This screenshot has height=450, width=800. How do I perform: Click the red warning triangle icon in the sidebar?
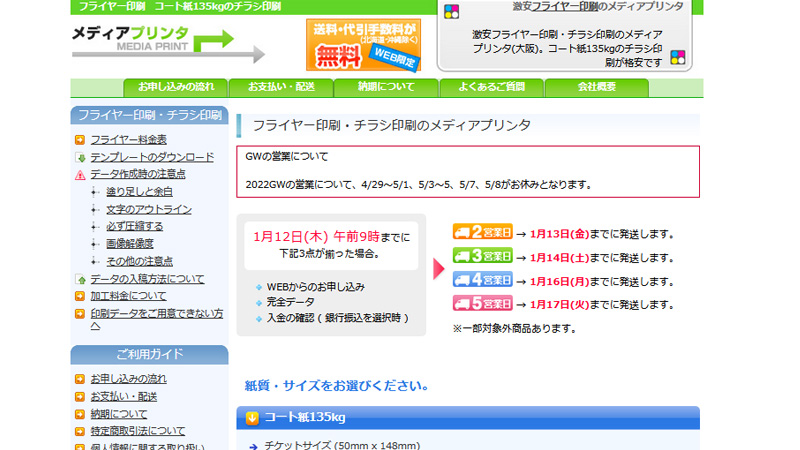pyautogui.click(x=80, y=174)
